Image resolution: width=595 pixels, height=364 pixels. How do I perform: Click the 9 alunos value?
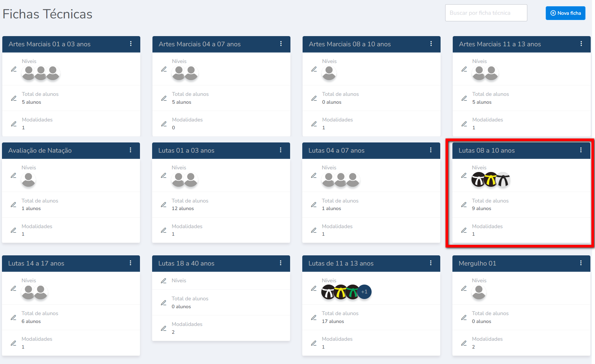482,208
